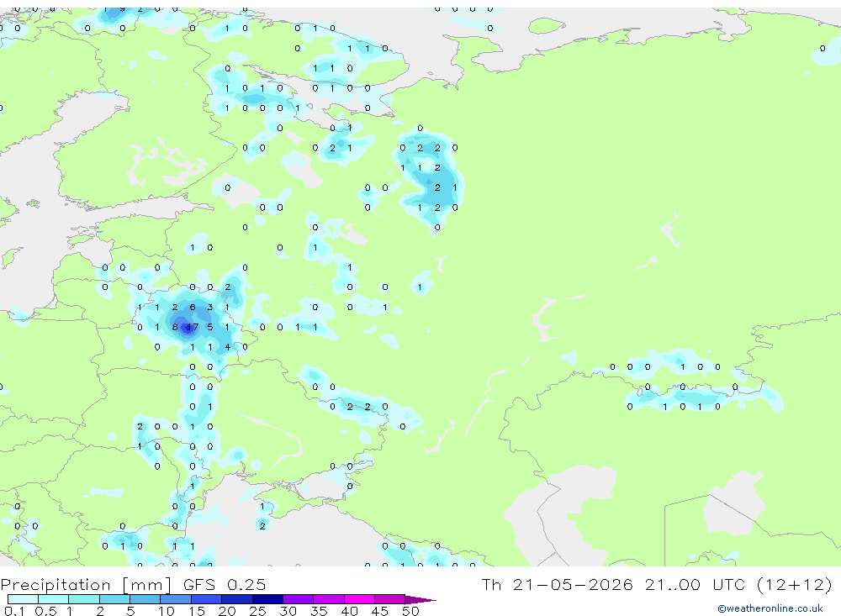Click the '15' legend scale label
Viewport: 841px width, 616px height.
coord(197,611)
